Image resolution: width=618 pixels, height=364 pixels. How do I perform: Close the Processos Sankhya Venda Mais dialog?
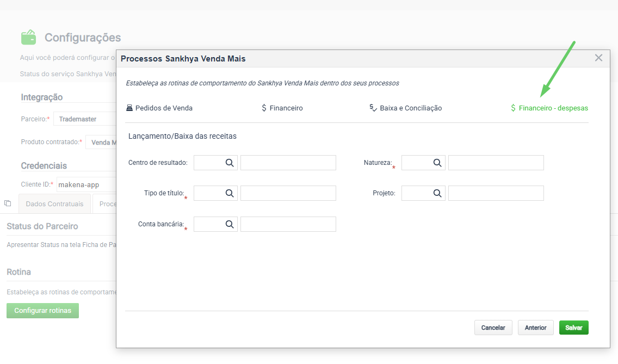(598, 58)
